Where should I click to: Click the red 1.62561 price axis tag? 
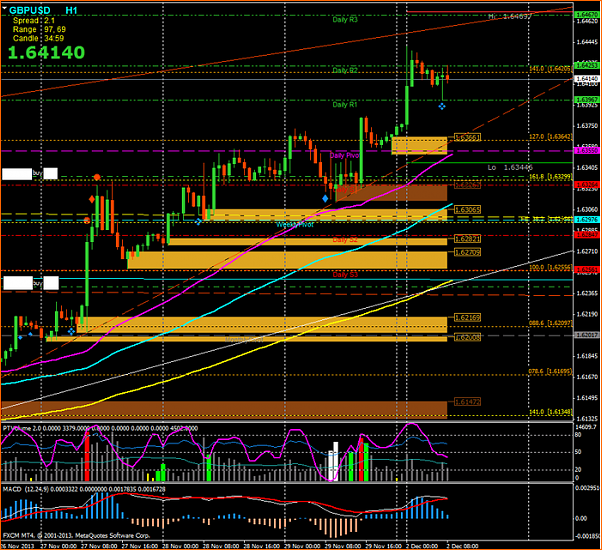[x=587, y=270]
